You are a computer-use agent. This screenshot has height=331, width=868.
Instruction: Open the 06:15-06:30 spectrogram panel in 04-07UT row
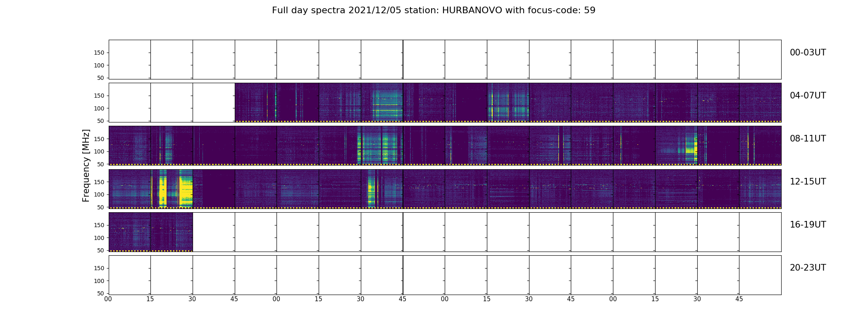click(508, 103)
